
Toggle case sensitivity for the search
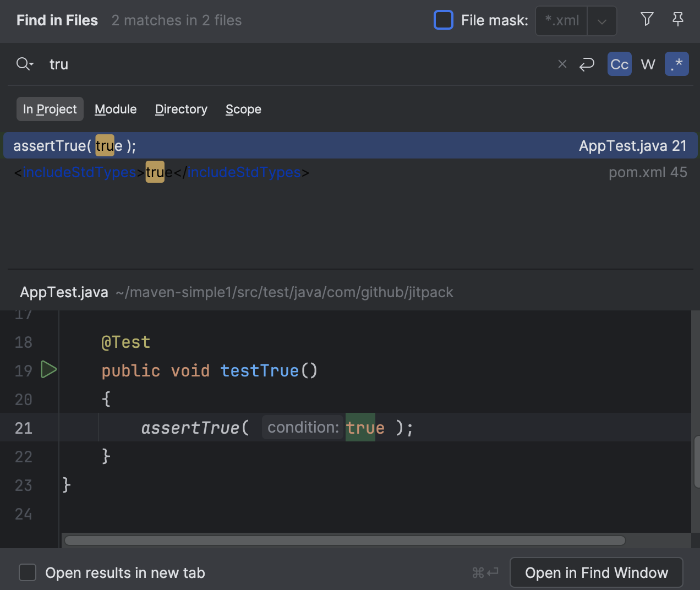pos(619,64)
